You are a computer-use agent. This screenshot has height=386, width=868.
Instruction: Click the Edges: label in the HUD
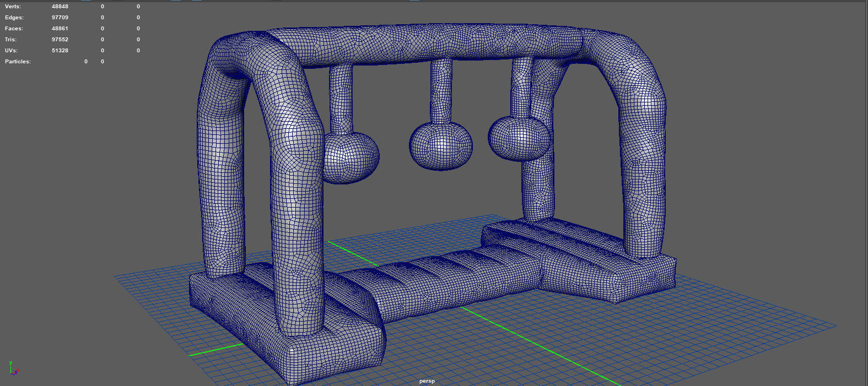14,18
